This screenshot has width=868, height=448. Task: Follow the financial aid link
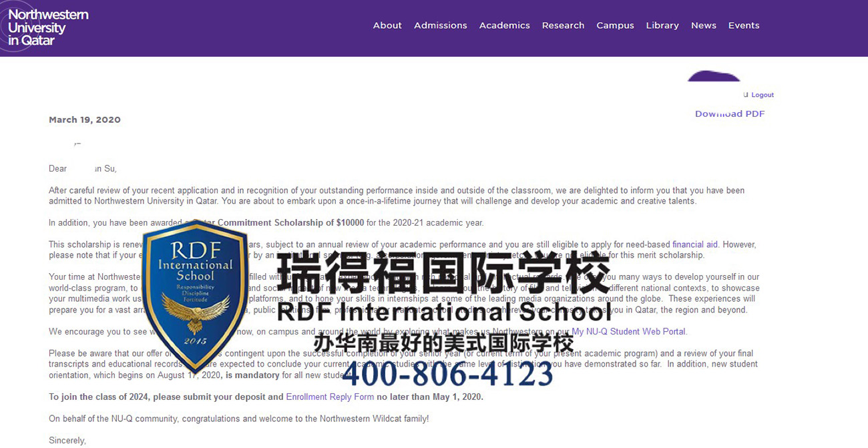695,244
